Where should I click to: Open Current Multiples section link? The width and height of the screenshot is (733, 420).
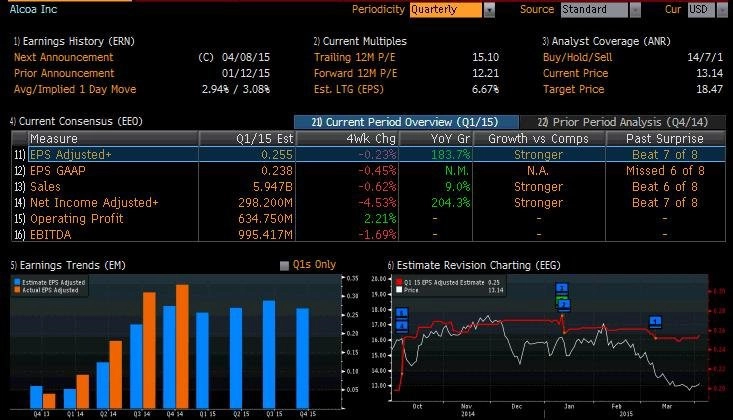point(360,41)
